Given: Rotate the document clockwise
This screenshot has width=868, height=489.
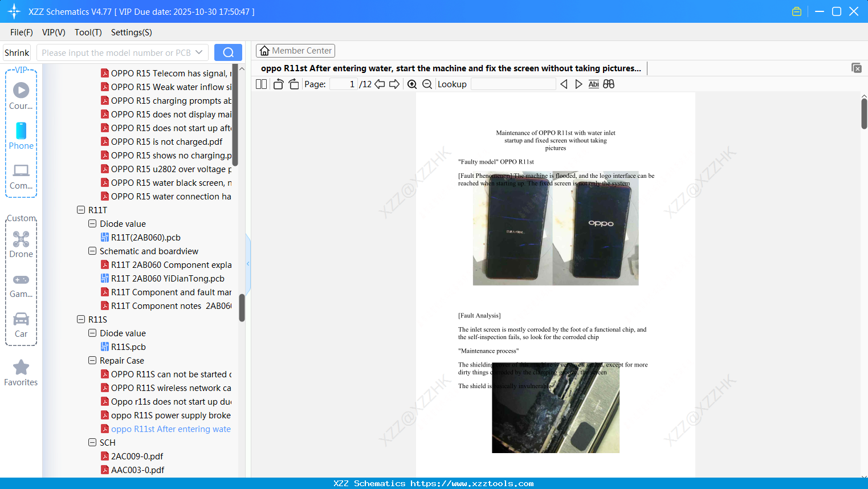Looking at the screenshot, I should pyautogui.click(x=293, y=84).
